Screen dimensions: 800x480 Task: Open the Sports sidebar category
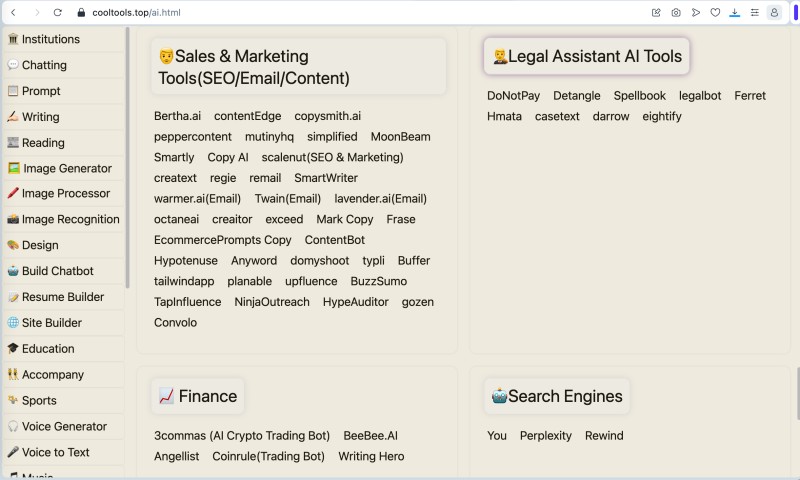pos(64,400)
